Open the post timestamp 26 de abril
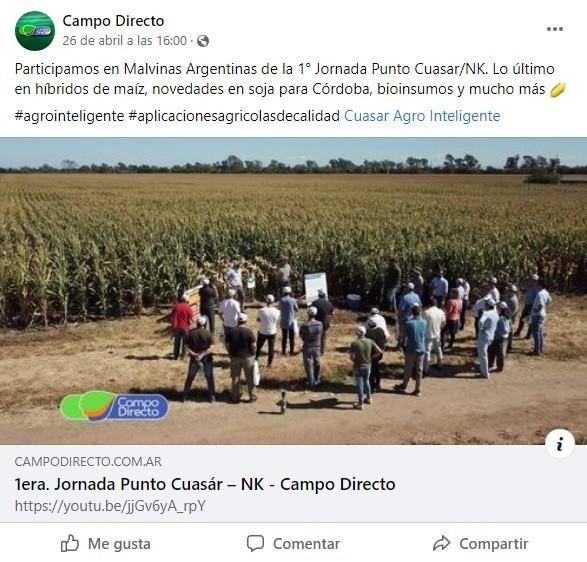 pyautogui.click(x=125, y=40)
